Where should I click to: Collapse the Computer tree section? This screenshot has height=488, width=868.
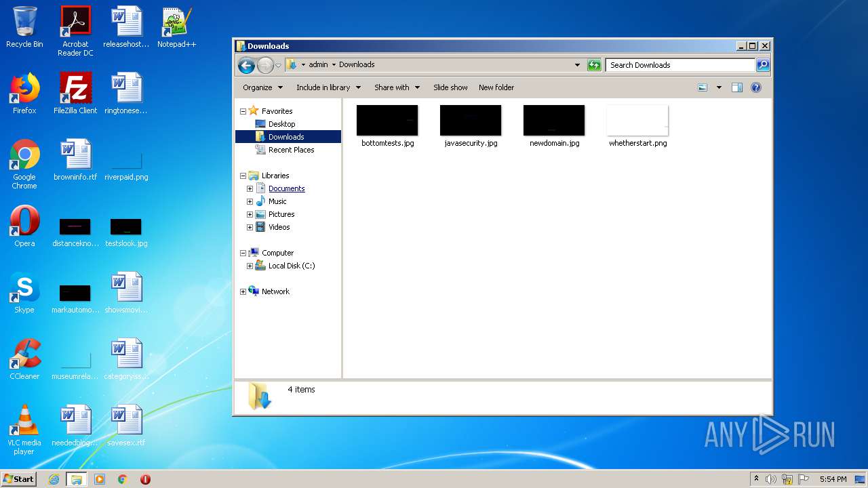[243, 253]
